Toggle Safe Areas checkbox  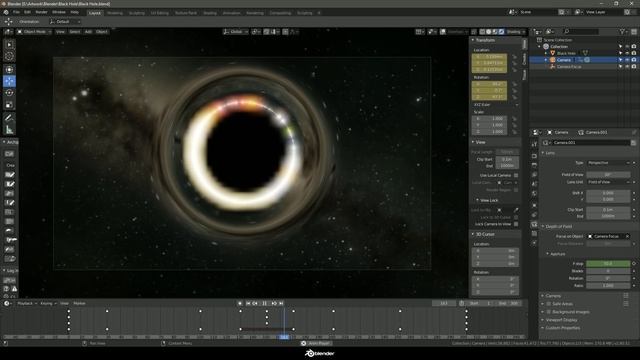[x=549, y=304]
